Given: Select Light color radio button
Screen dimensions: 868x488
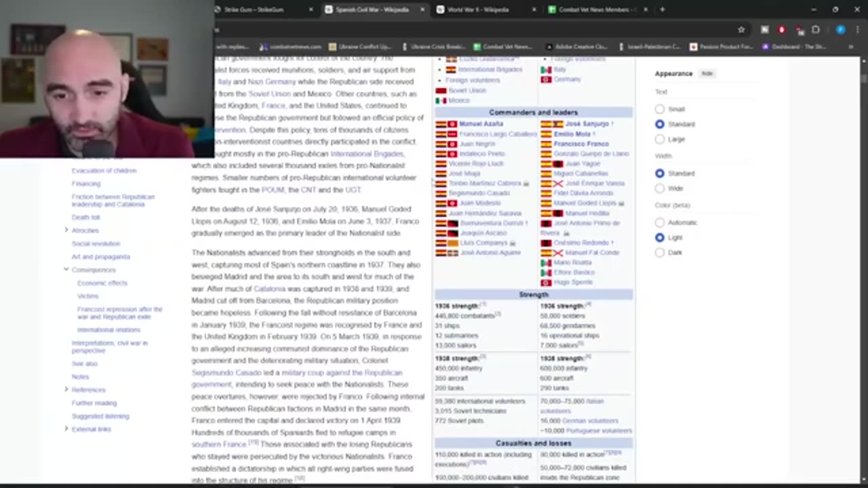Looking at the screenshot, I should [660, 237].
